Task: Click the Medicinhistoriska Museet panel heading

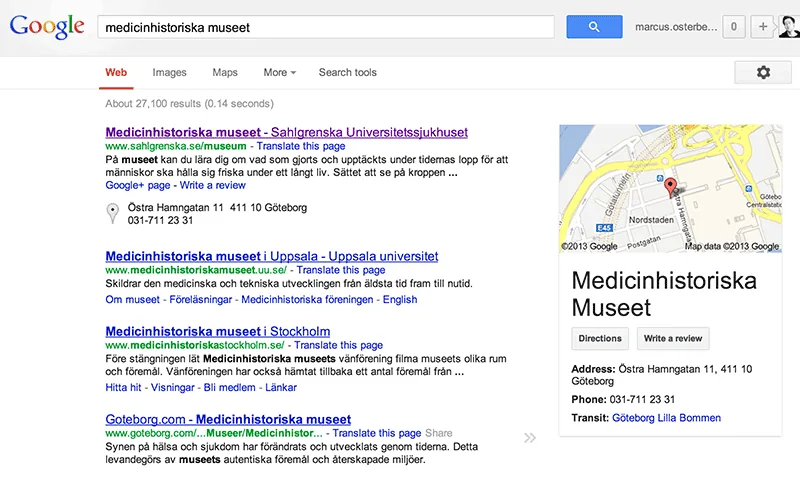Action: point(664,294)
